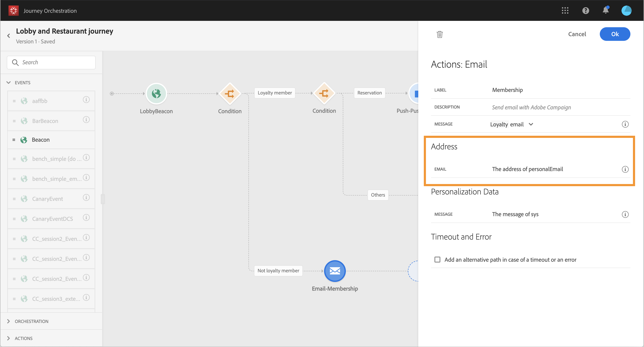Click Cancel in the action panel
Image resolution: width=644 pixels, height=347 pixels.
(x=577, y=34)
